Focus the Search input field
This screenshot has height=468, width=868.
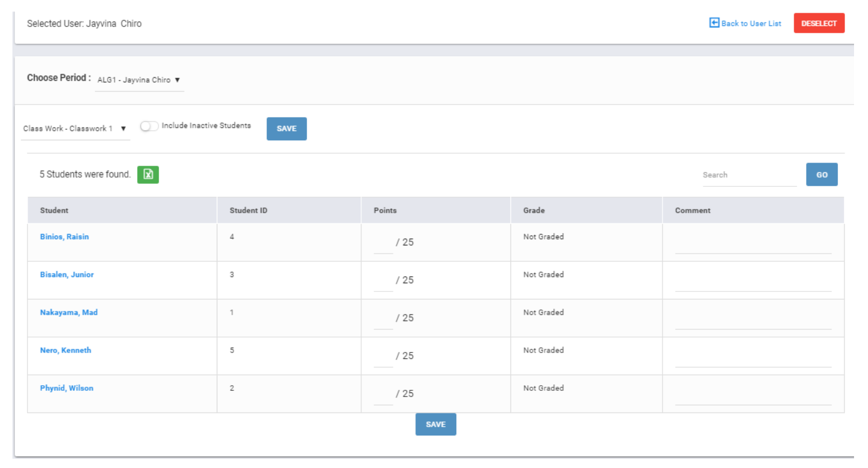click(749, 175)
